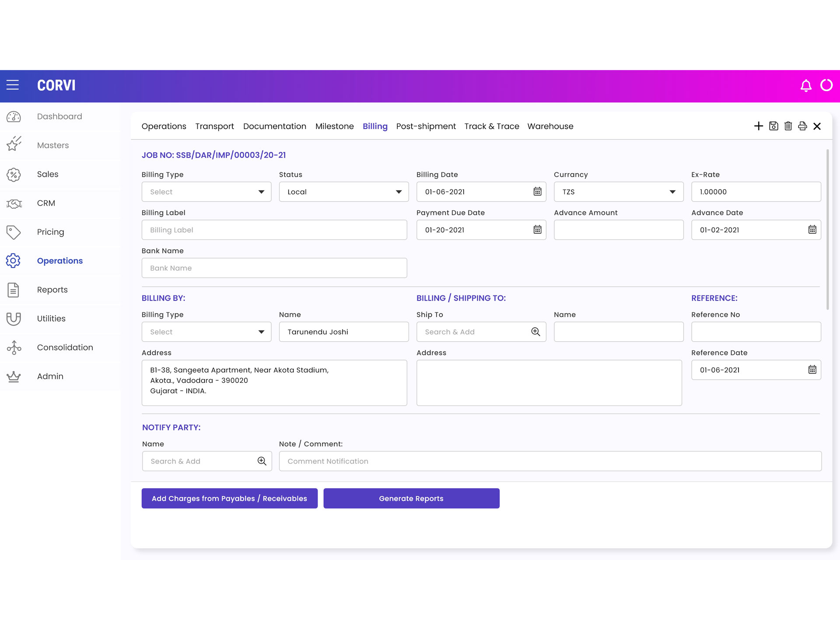Open Masters from the sidebar
The height and width of the screenshot is (630, 840).
click(x=53, y=145)
